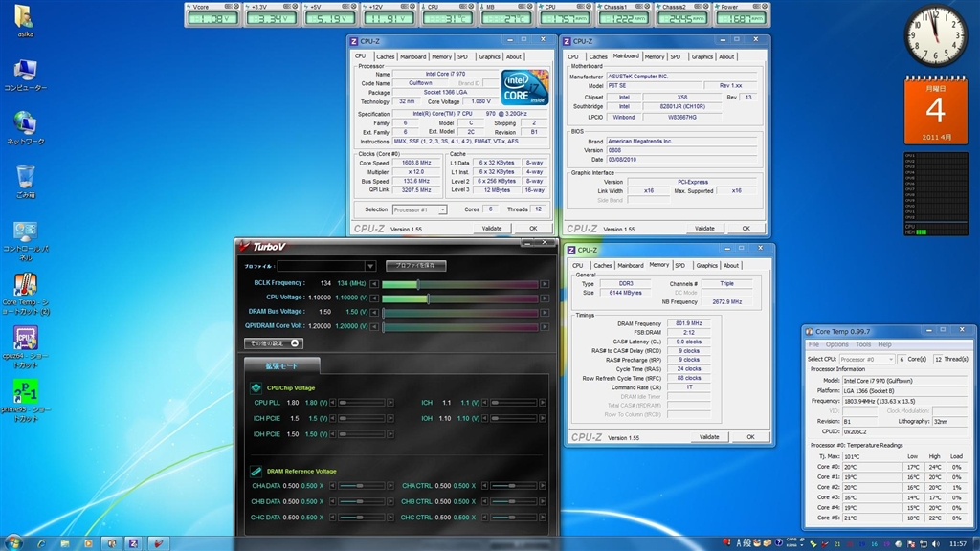Image resolution: width=980 pixels, height=551 pixels.
Task: Select the Computer desktop icon
Action: point(25,75)
